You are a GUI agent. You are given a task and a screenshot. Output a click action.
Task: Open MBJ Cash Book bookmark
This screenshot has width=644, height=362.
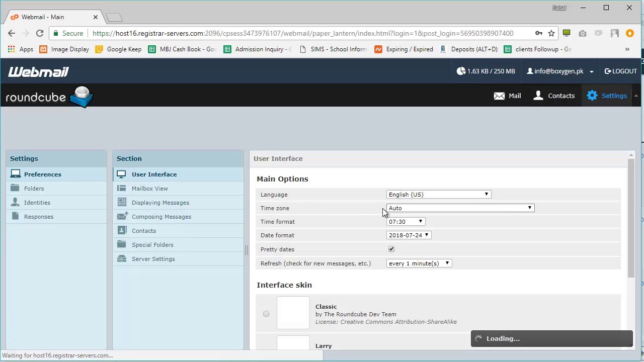pyautogui.click(x=183, y=49)
